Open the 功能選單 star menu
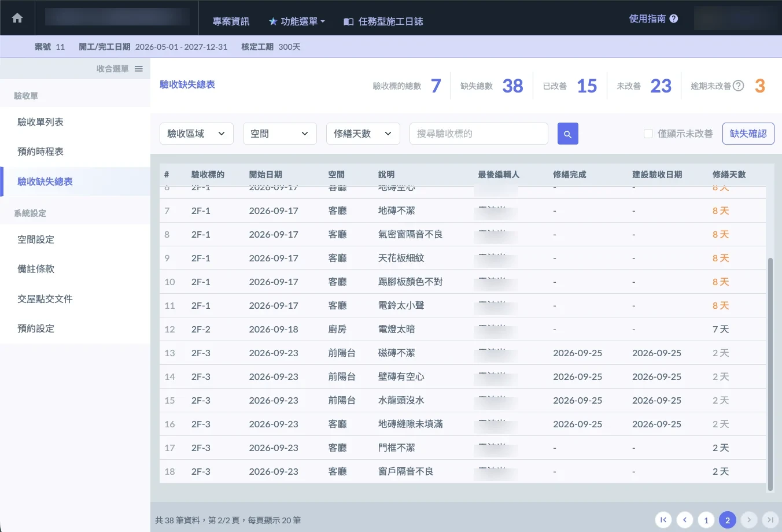Image resolution: width=782 pixels, height=532 pixels. point(297,21)
